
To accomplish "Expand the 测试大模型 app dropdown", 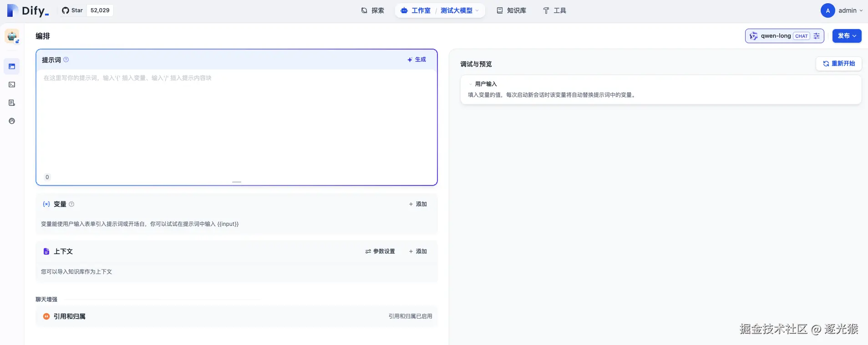I will point(460,10).
